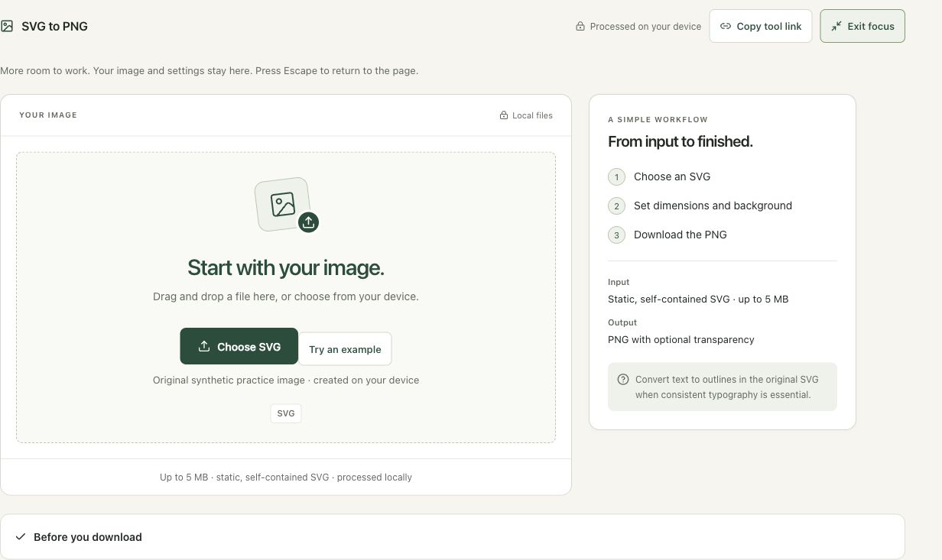
Task: Click the chain icon in Copy tool link
Action: pos(726,26)
